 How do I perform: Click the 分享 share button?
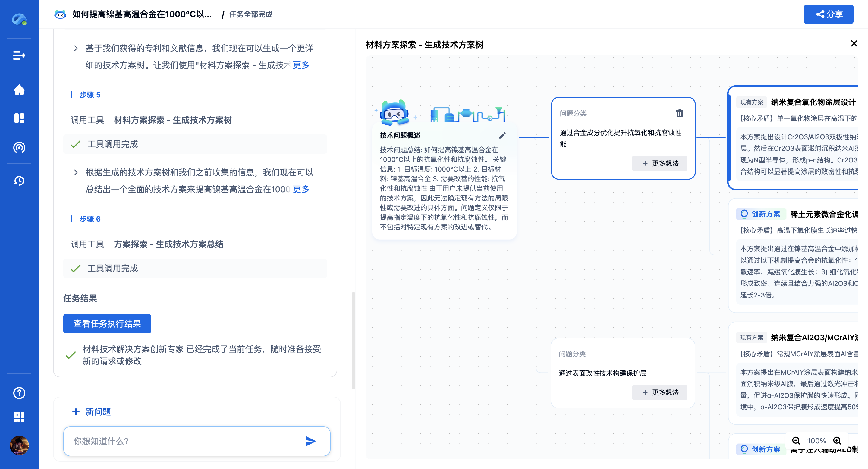829,14
